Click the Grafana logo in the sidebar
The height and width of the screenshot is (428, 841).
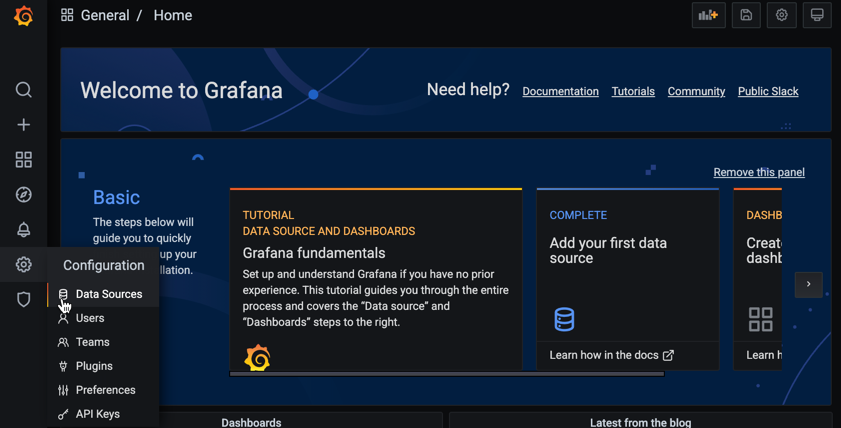tap(24, 16)
